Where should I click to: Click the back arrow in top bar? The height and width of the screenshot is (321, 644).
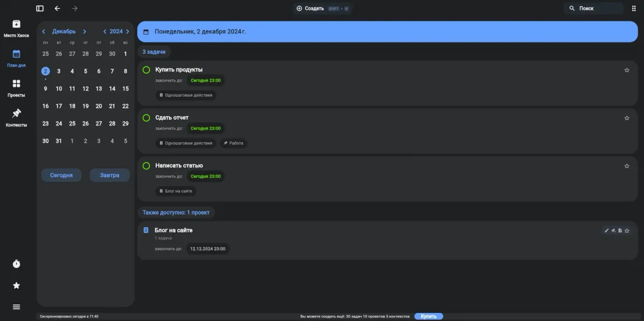[57, 9]
